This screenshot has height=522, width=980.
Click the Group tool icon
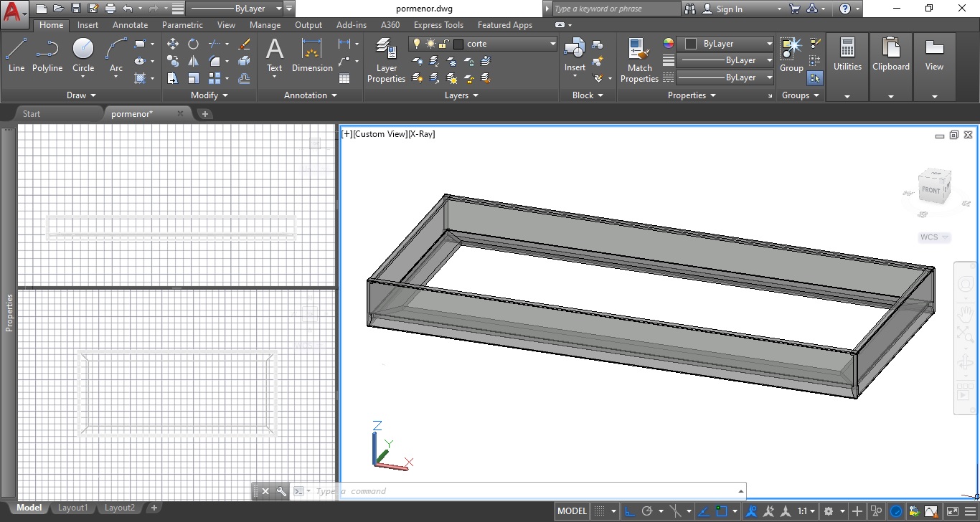[x=791, y=55]
